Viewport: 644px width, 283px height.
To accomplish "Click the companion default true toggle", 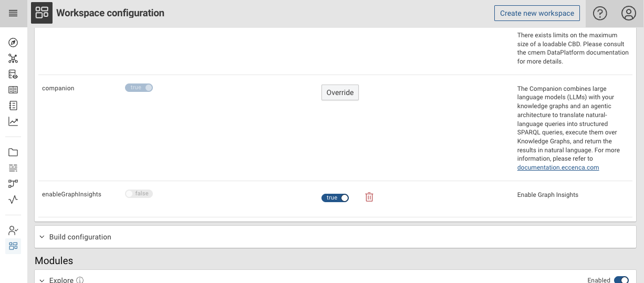I will point(139,88).
